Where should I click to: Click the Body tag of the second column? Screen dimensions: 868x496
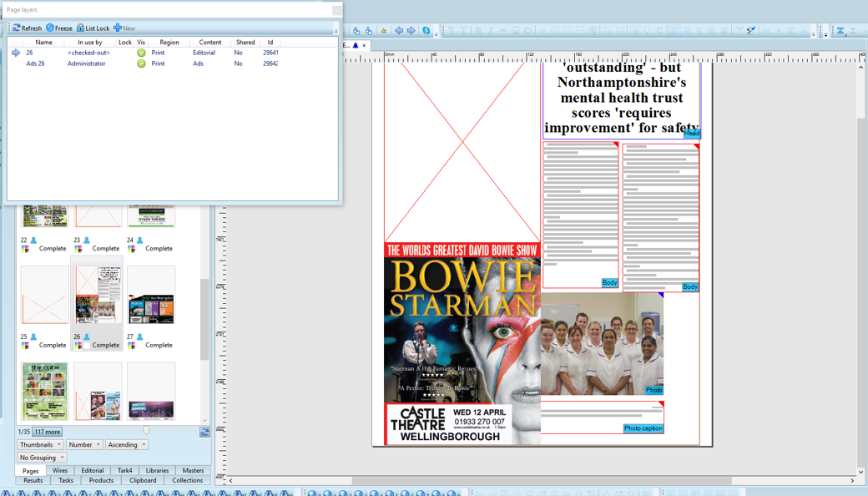(689, 286)
